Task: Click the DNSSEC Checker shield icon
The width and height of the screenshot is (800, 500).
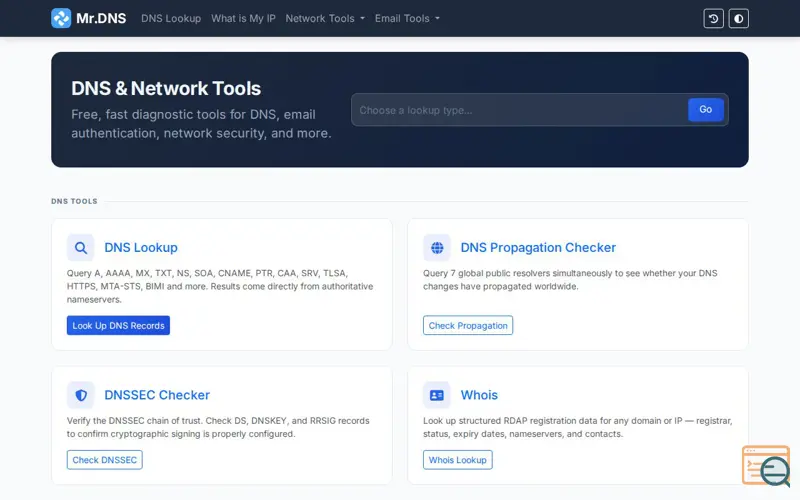Action: click(x=81, y=395)
